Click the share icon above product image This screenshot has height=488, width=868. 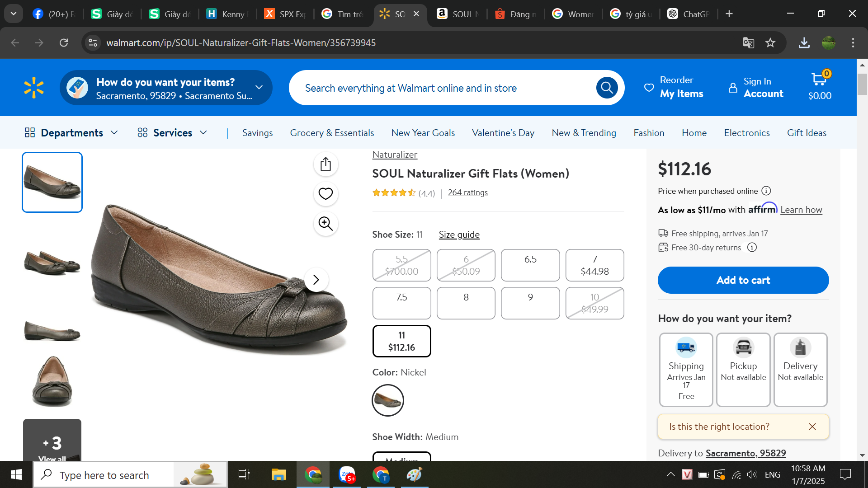325,164
